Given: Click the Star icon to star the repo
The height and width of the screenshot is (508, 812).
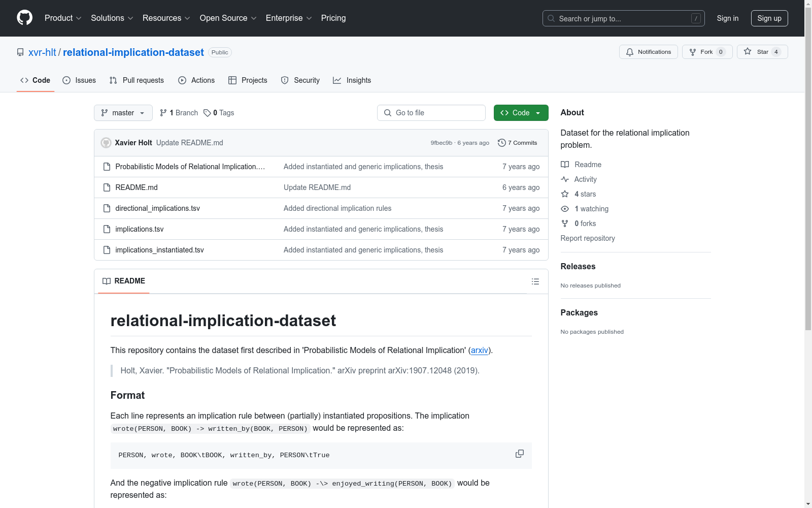Looking at the screenshot, I should [x=748, y=51].
